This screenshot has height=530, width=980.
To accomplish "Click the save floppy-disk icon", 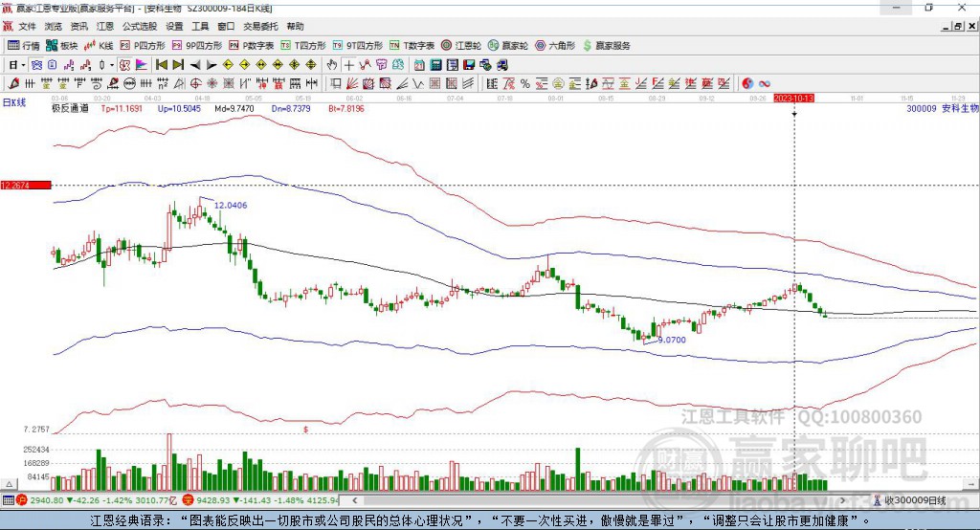I will 469,65.
